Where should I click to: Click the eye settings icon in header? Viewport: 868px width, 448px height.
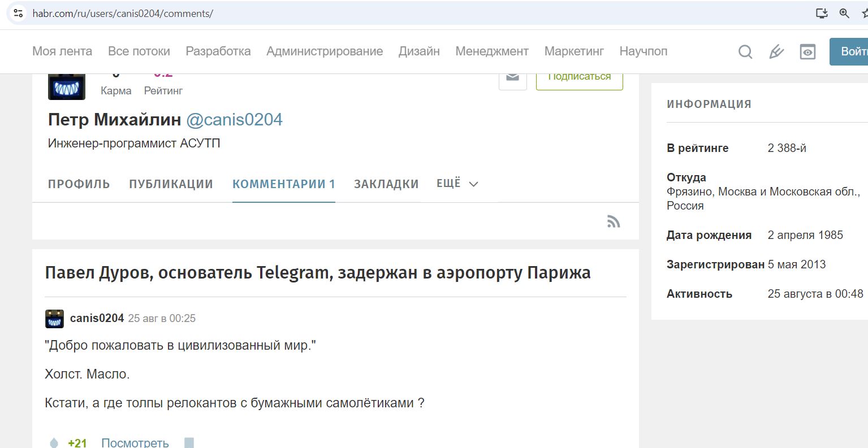[x=807, y=52]
